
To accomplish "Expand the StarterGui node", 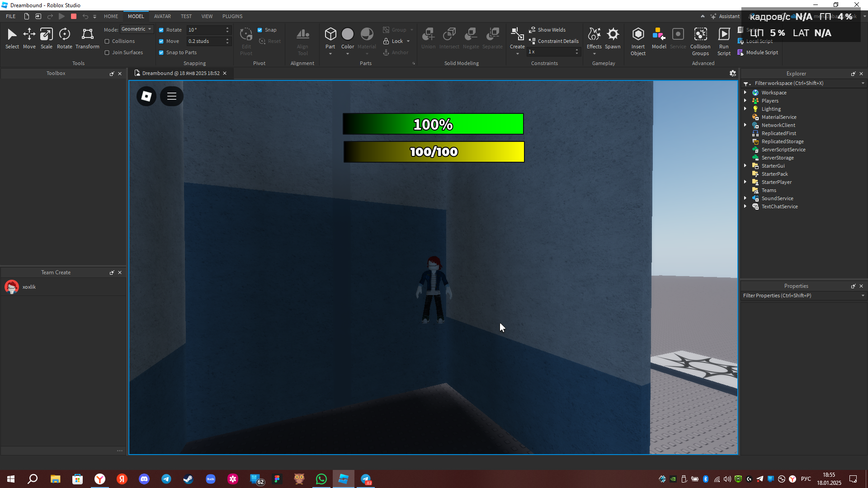I will (745, 166).
